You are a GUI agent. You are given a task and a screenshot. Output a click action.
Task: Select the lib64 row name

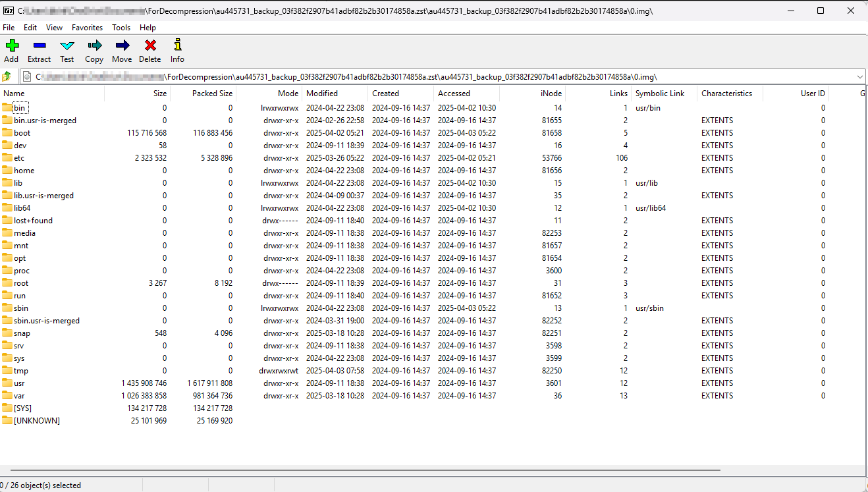[22, 208]
